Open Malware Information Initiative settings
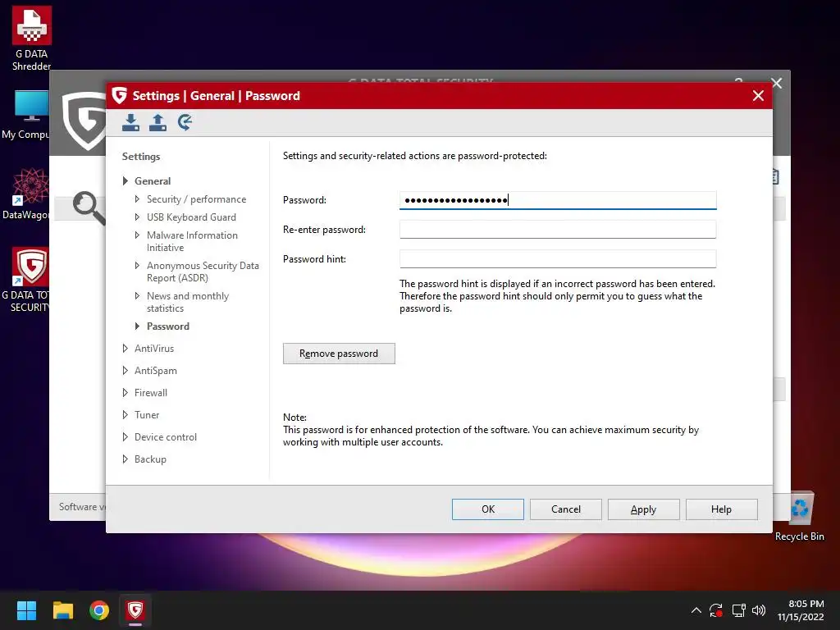Image resolution: width=840 pixels, height=630 pixels. (192, 241)
